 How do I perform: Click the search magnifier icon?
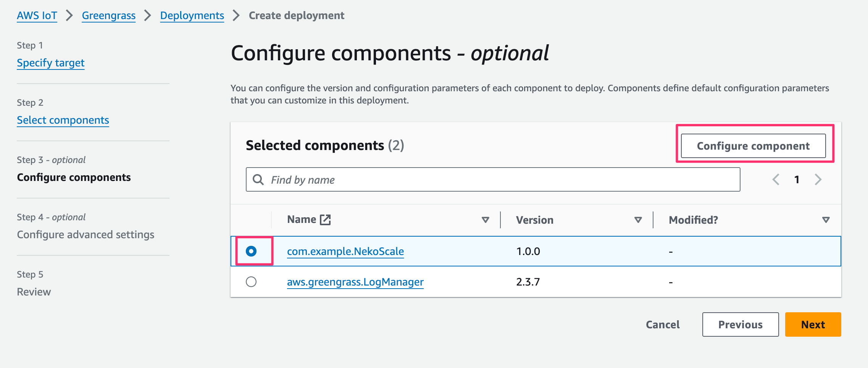tap(258, 180)
